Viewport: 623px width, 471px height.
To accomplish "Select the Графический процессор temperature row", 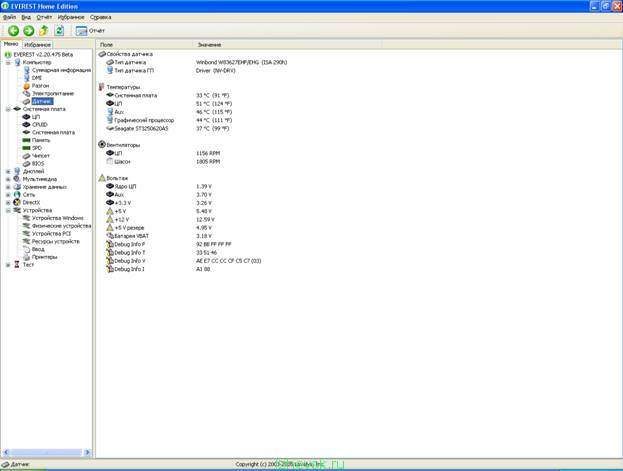I will (x=169, y=120).
